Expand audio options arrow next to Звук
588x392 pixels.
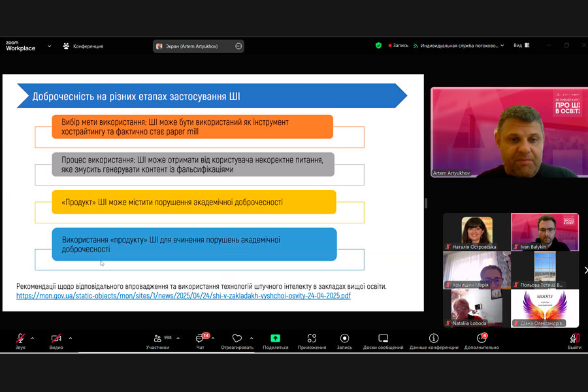coord(33,338)
